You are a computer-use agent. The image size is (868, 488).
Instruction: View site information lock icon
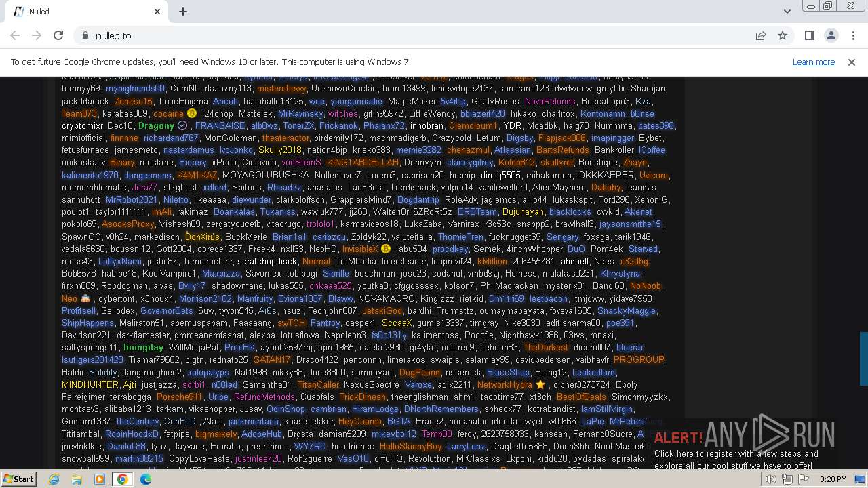pyautogui.click(x=85, y=35)
